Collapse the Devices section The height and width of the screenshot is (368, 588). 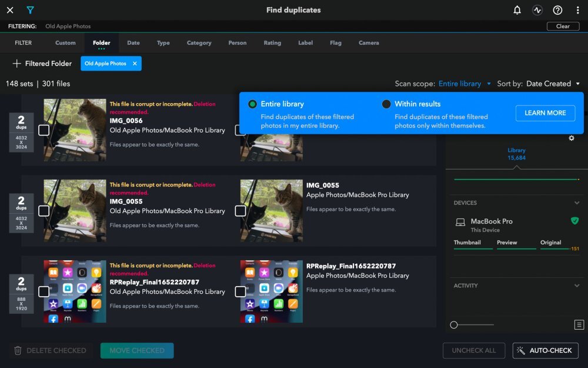(x=577, y=203)
